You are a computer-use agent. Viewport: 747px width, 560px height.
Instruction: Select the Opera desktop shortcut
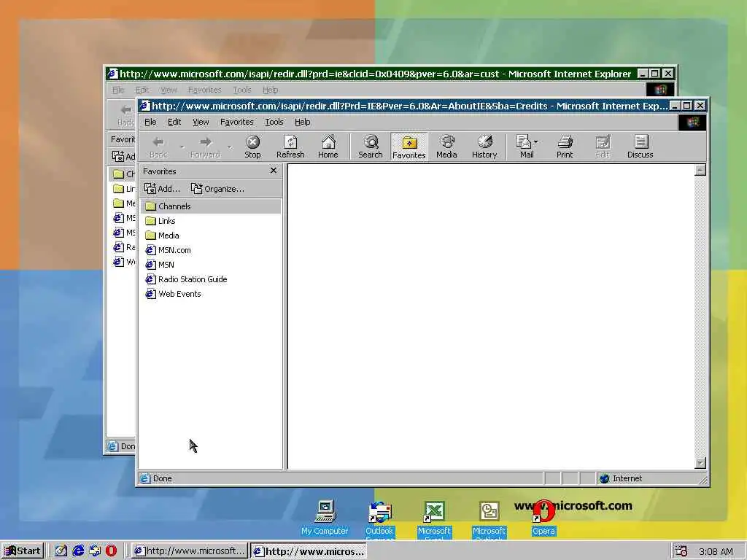(x=543, y=518)
